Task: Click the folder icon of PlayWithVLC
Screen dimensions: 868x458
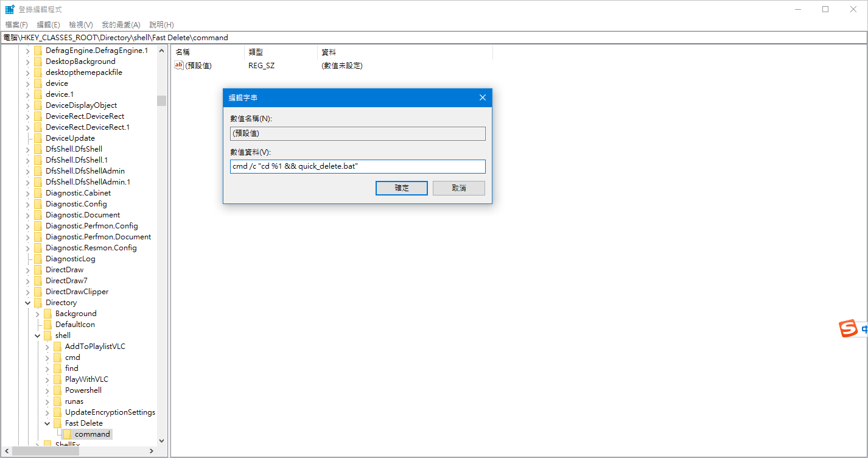Action: 57,379
